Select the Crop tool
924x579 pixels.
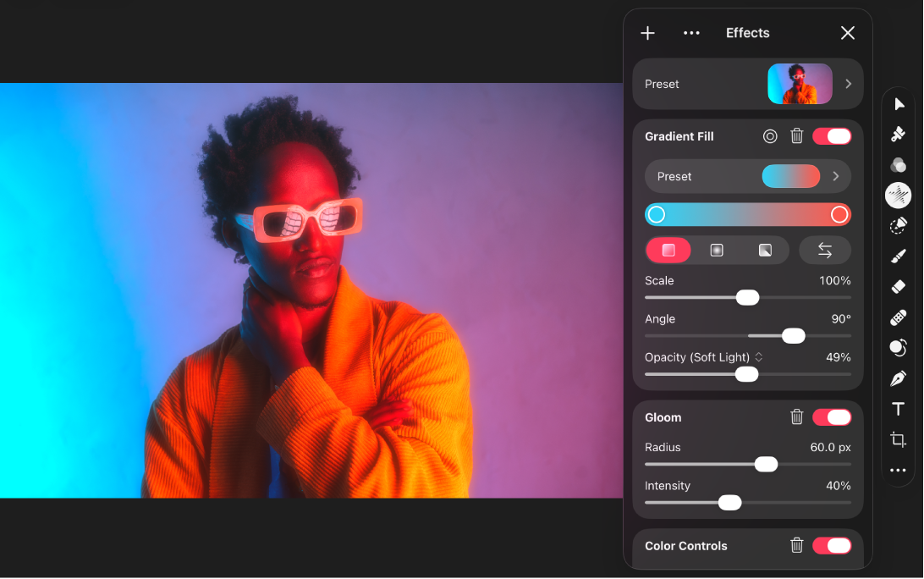tap(898, 439)
